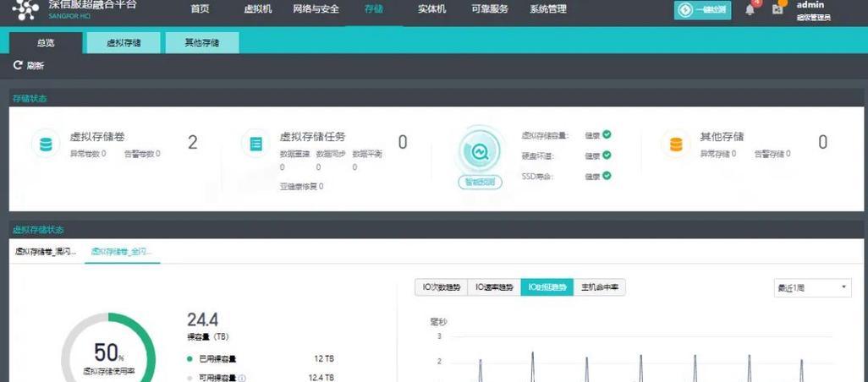This screenshot has width=868, height=382.
Task: Click the 数据平衡 label
Action: coord(367,154)
